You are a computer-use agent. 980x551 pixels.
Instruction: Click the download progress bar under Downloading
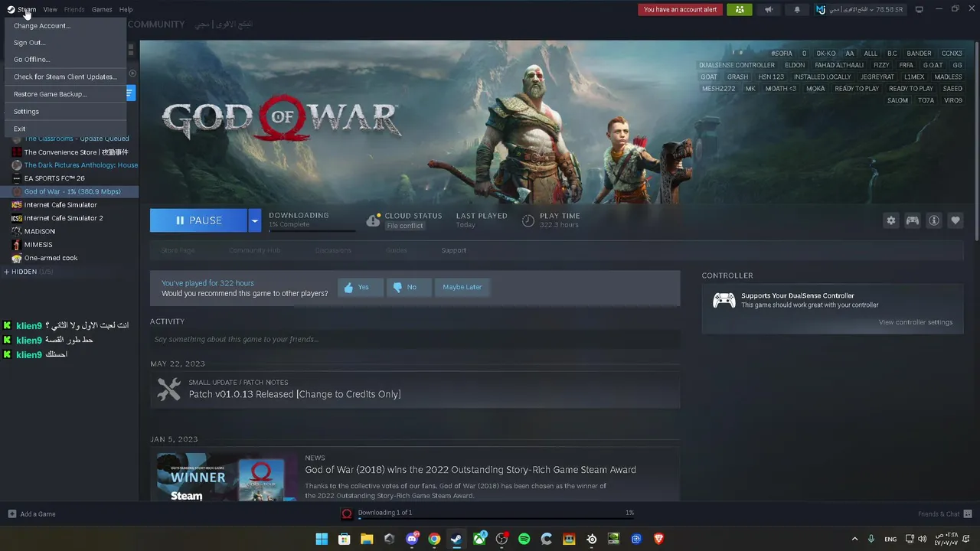(312, 230)
